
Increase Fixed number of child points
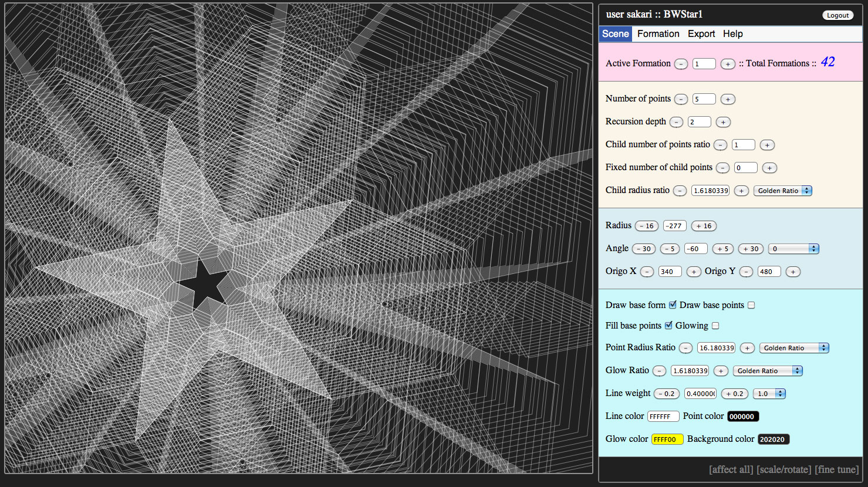coord(769,168)
